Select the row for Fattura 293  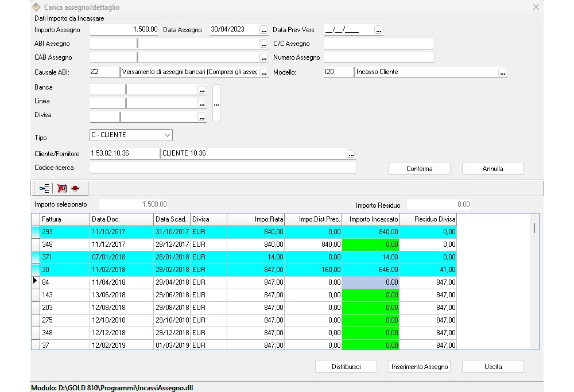(x=64, y=232)
